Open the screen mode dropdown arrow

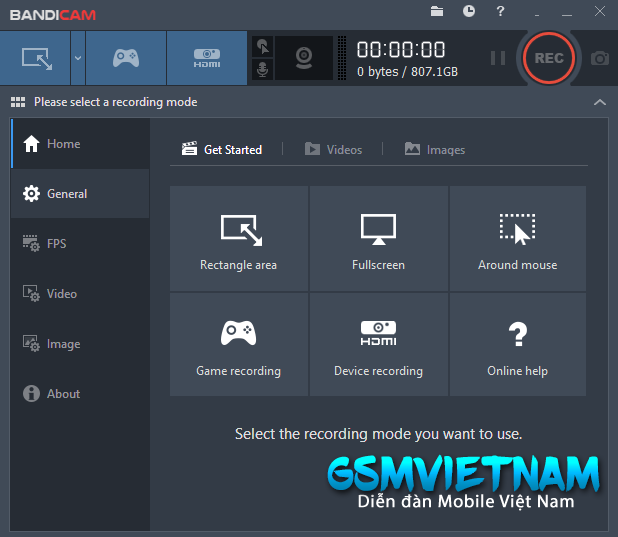(78, 58)
